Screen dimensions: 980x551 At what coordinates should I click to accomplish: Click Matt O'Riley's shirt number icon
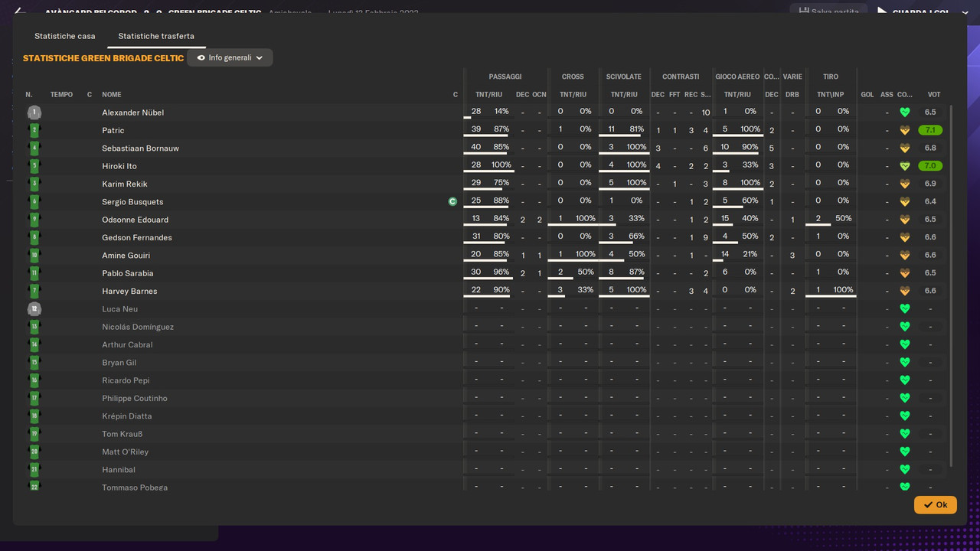[x=34, y=452]
